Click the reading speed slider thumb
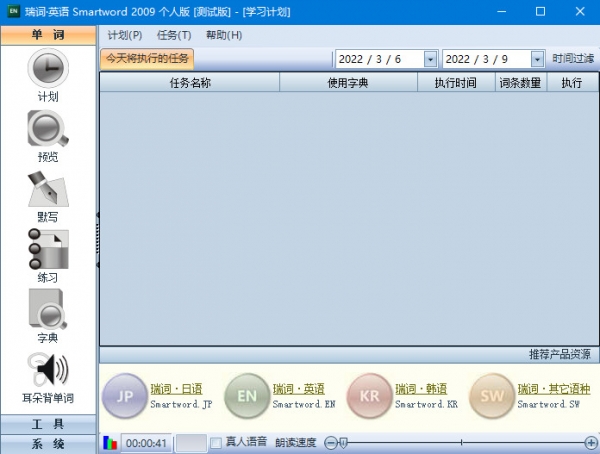 coord(343,443)
